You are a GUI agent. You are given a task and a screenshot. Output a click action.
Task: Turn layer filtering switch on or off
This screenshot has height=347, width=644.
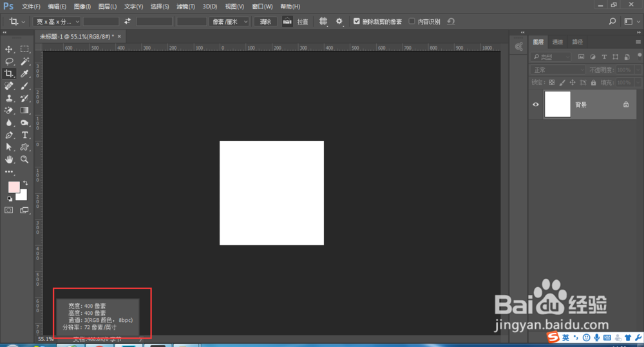pyautogui.click(x=639, y=56)
